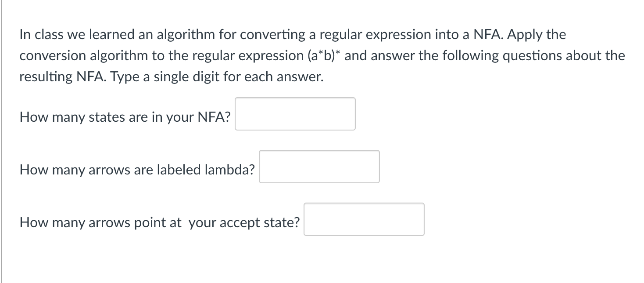This screenshot has width=644, height=283.
Task: Click the answer box for arrows pointing at accept state
Action: [364, 219]
